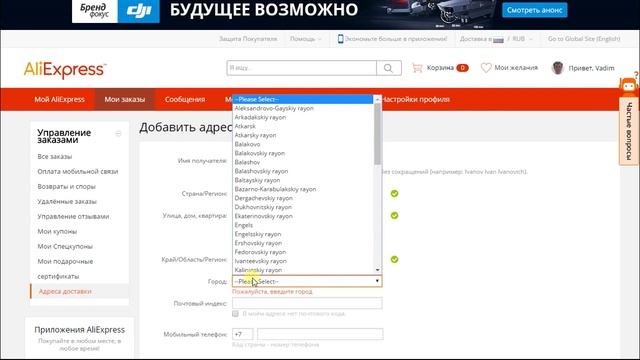Open Мои подарочные сертификаты link
Screen dimensions: 640x360
click(65, 269)
